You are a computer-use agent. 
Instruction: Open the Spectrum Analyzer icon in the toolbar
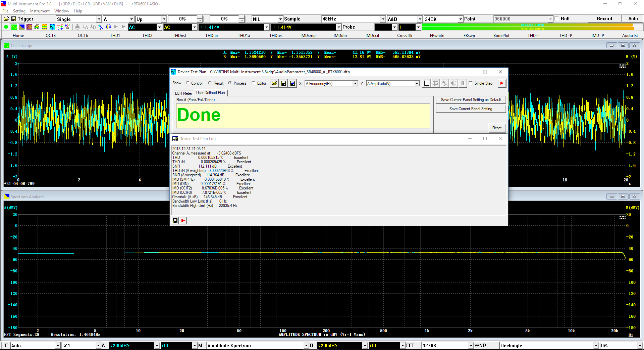pyautogui.click(x=22, y=27)
